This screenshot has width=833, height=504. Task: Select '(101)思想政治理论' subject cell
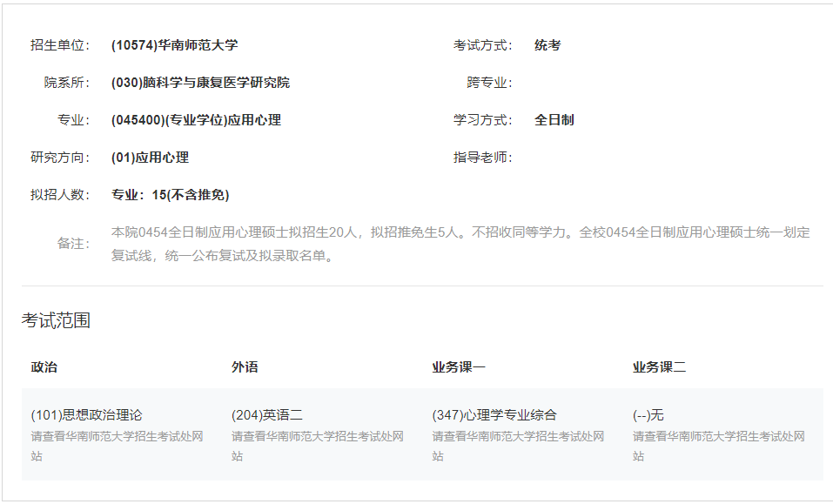point(86,415)
